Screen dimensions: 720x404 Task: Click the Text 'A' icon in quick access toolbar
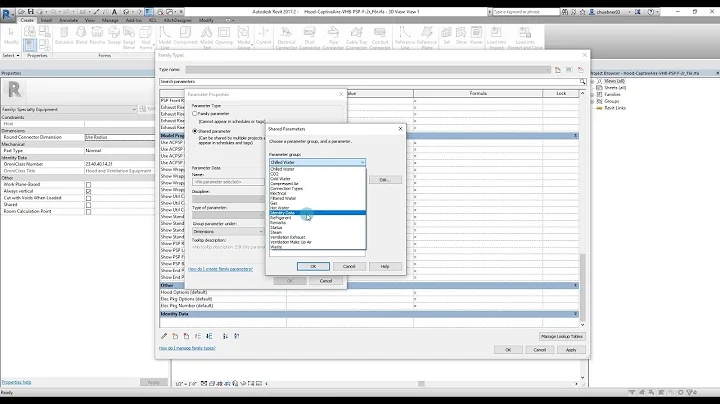click(x=114, y=11)
